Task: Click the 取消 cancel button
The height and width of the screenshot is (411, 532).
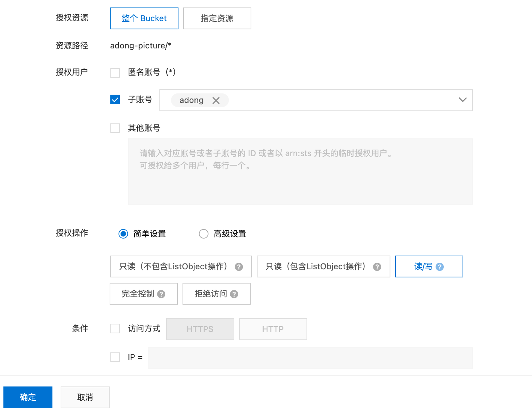Action: (x=85, y=397)
